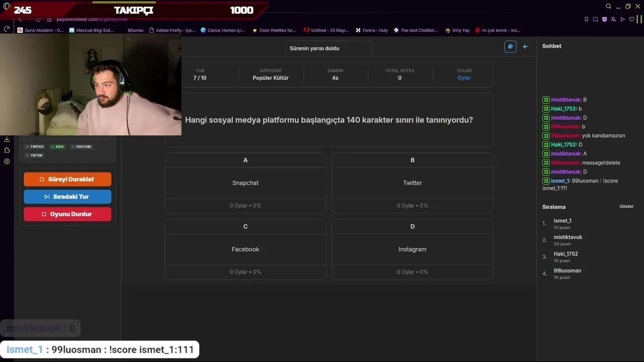Click Haki_1752 in the ranking list

pyautogui.click(x=566, y=254)
